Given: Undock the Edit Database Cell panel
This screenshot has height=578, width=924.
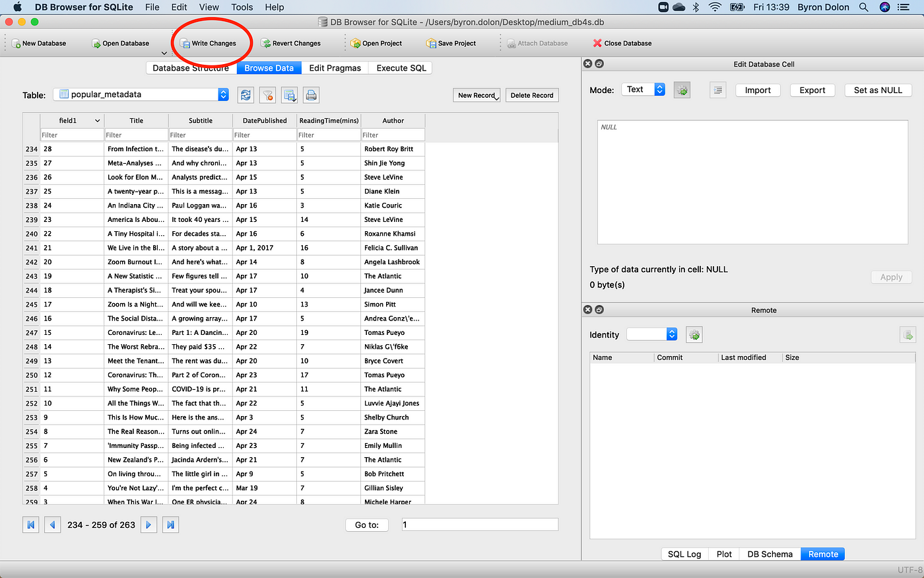Looking at the screenshot, I should pos(599,64).
